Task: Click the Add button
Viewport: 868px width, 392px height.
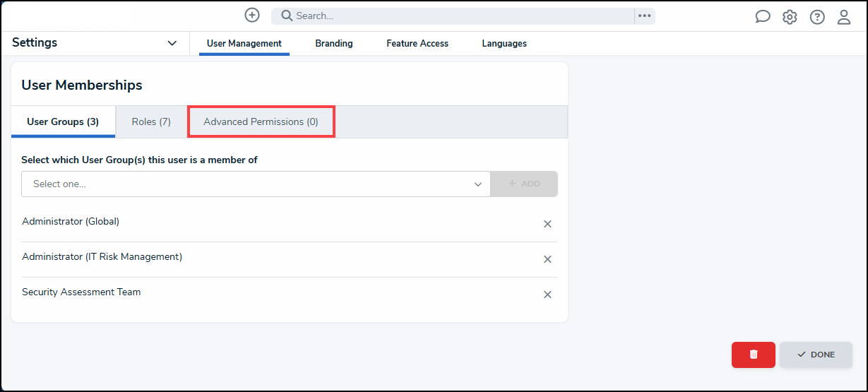Action: click(524, 184)
